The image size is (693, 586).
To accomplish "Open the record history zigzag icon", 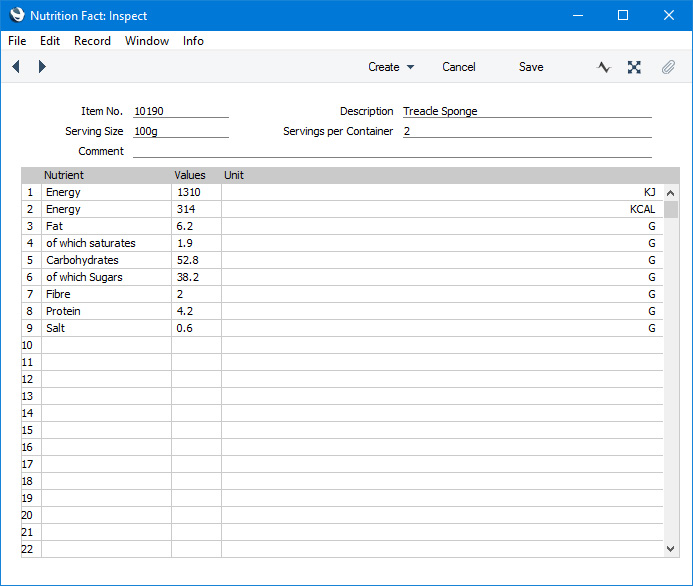I will [x=603, y=67].
